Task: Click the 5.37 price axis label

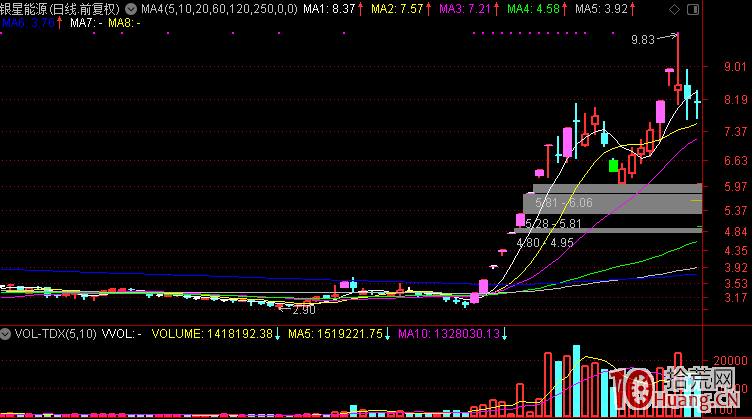Action: point(735,210)
